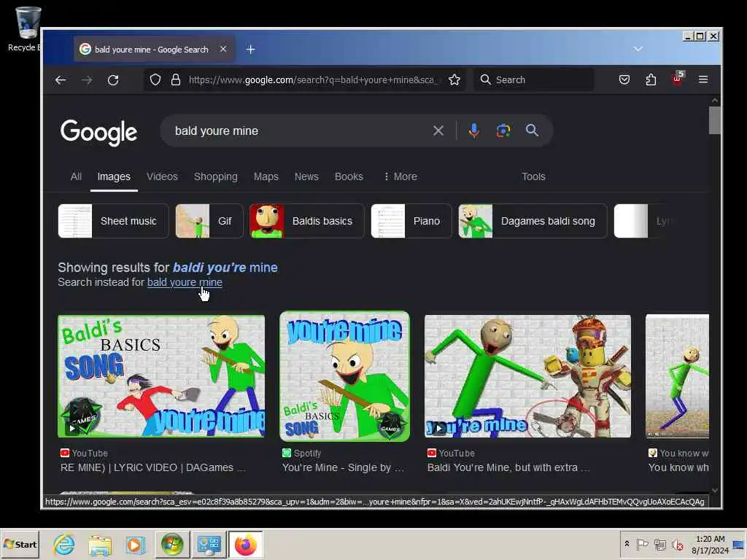The width and height of the screenshot is (747, 560).
Task: Expand the list all tabs chevron
Action: 638,49
